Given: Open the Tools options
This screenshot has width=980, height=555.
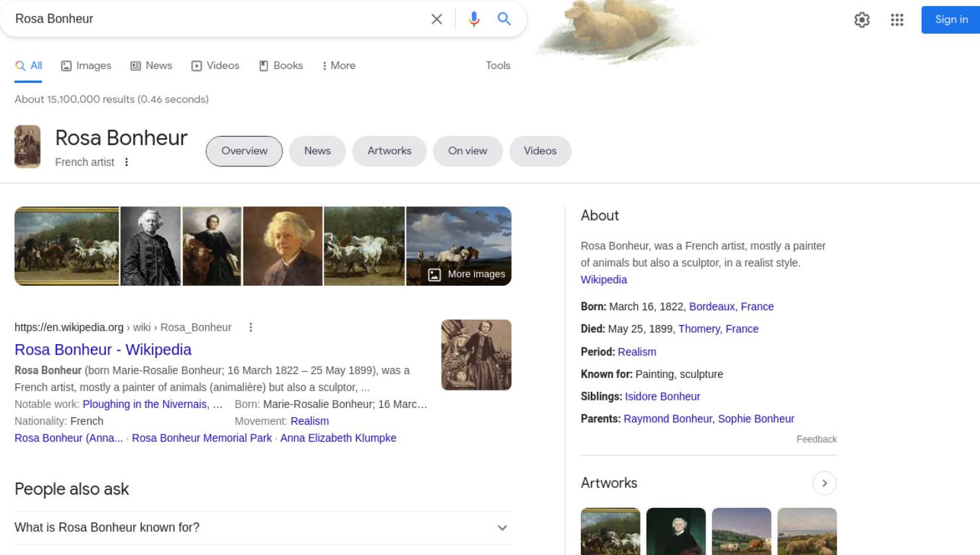Looking at the screenshot, I should coord(498,66).
